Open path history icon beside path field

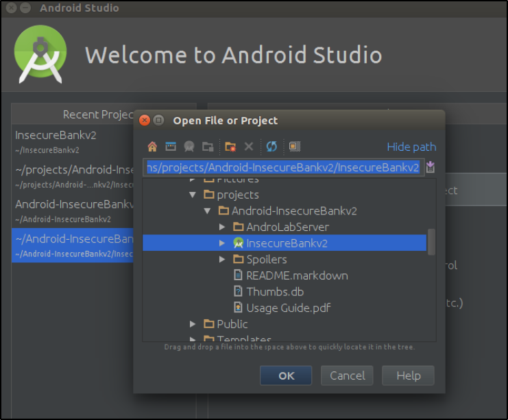coord(431,167)
